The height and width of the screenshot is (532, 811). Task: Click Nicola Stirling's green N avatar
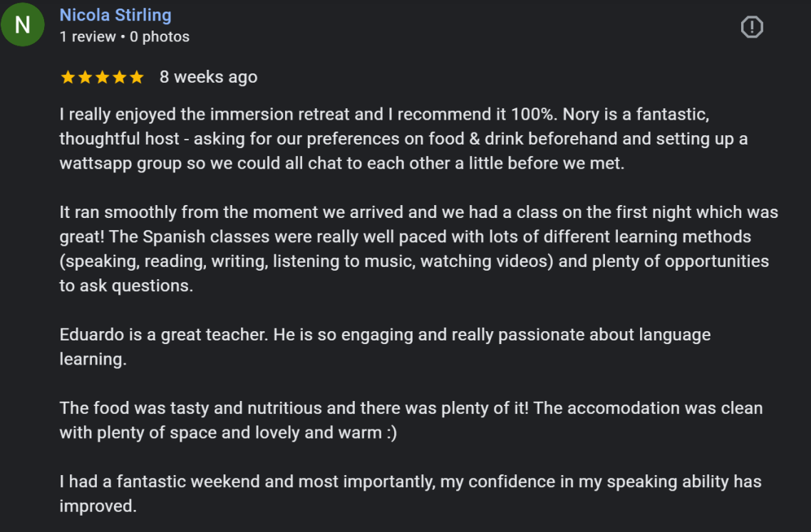23,26
